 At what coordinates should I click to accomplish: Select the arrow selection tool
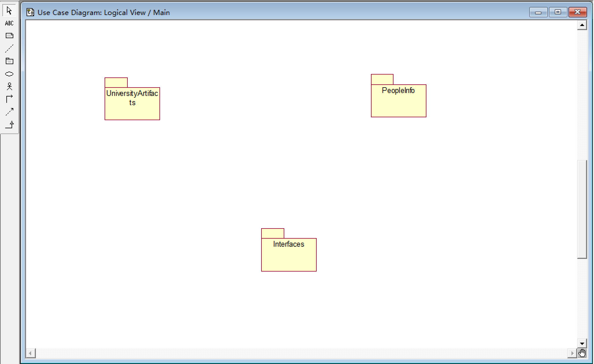9,11
